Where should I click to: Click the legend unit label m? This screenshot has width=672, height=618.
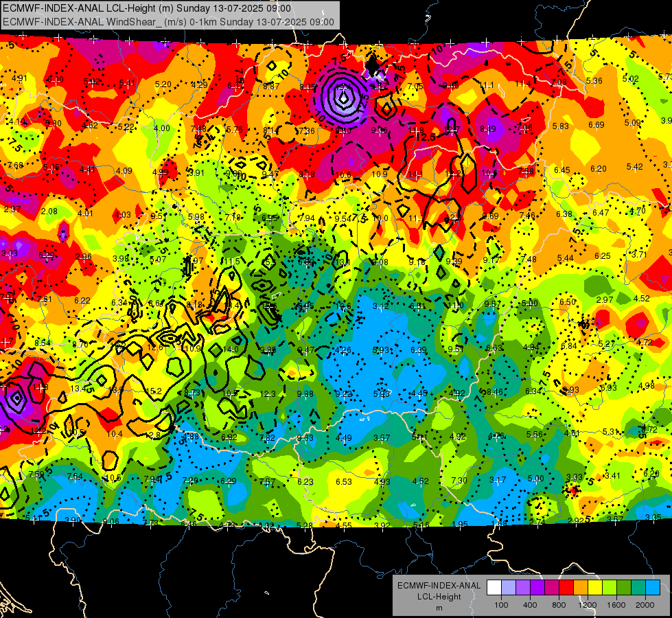(439, 608)
